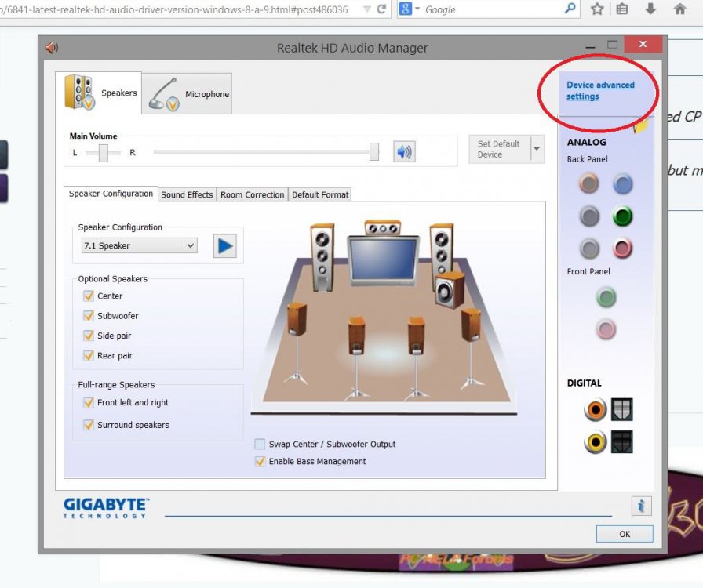Image resolution: width=703 pixels, height=588 pixels.
Task: Click the upper digital optical connector icon
Action: click(x=622, y=409)
